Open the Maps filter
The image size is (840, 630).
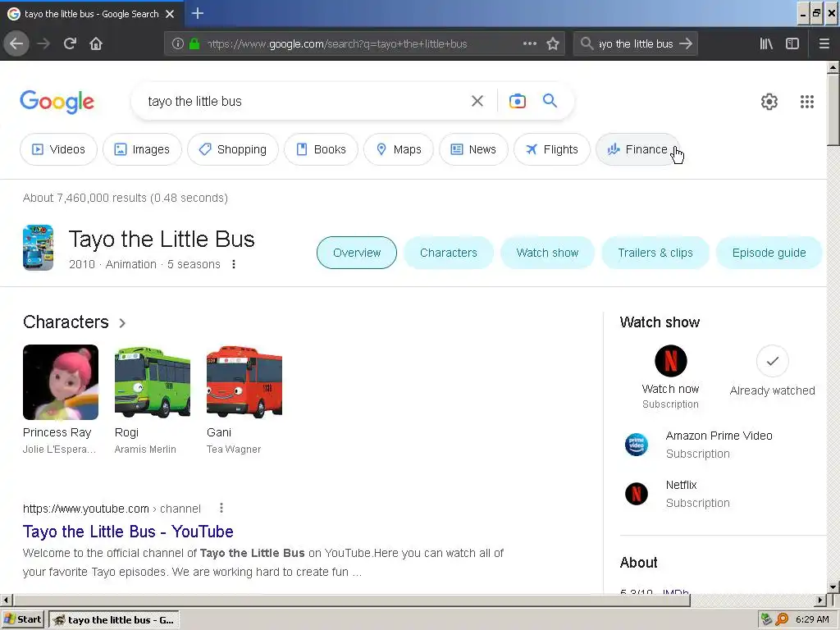(x=399, y=149)
